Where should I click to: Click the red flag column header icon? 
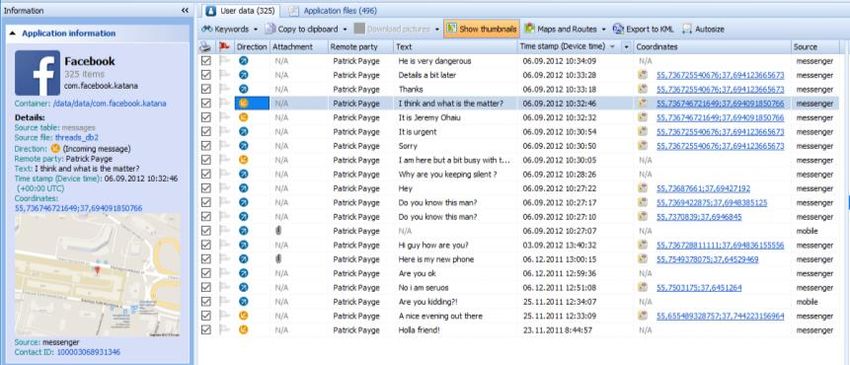224,47
